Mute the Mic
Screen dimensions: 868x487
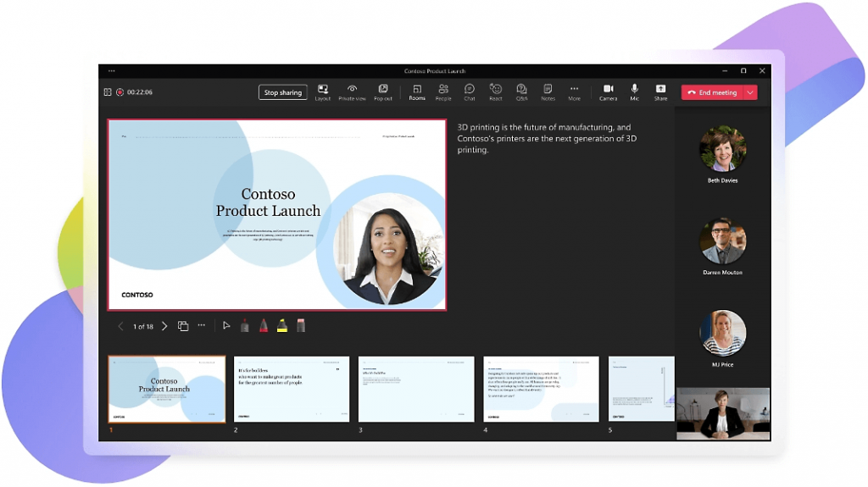(x=634, y=91)
